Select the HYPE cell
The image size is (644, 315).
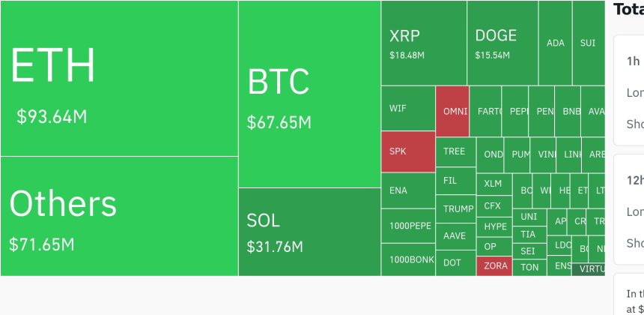point(494,226)
